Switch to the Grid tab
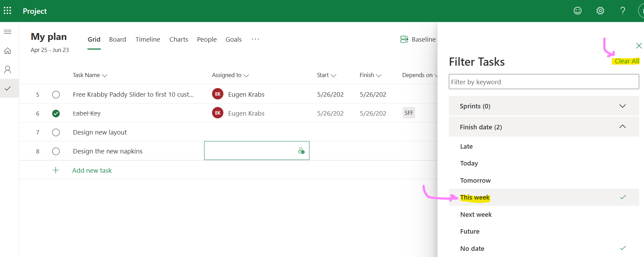Screen dimensions: 644x257 pos(94,40)
